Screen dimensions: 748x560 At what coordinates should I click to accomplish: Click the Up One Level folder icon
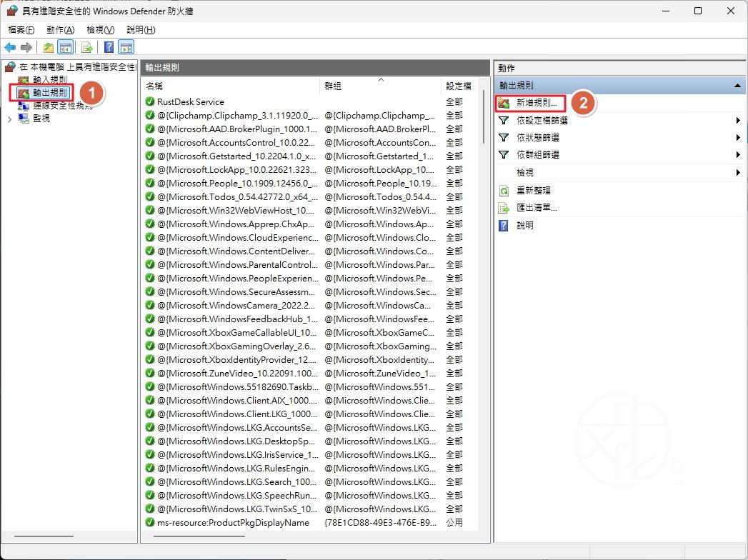(x=48, y=48)
